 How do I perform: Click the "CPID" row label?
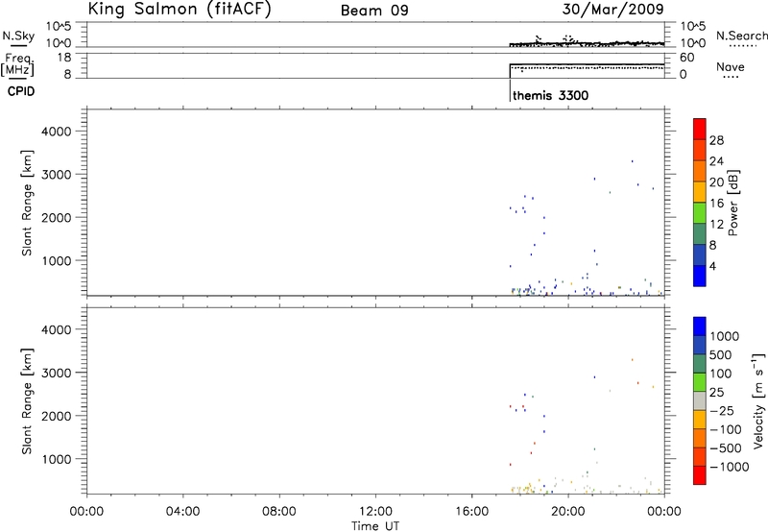click(21, 91)
